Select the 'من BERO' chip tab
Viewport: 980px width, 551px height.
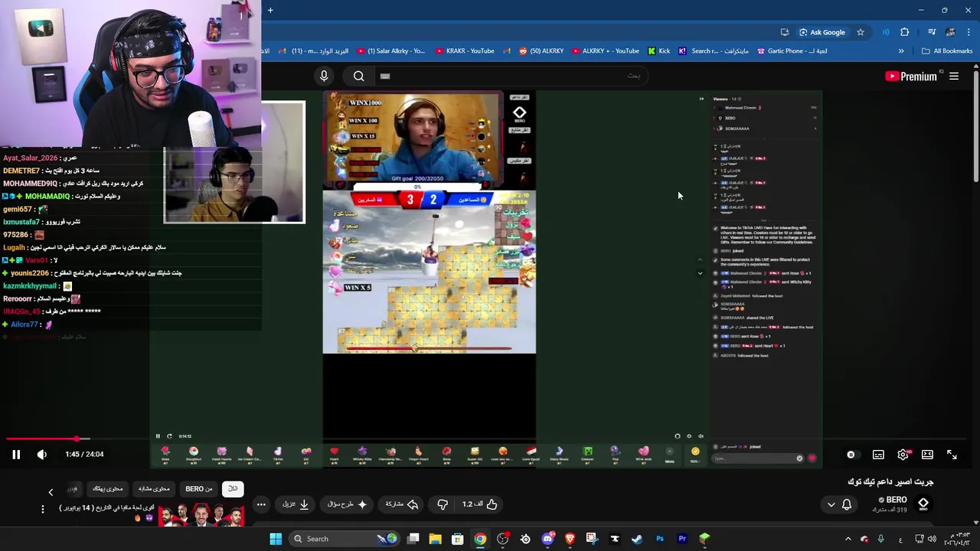click(x=199, y=489)
